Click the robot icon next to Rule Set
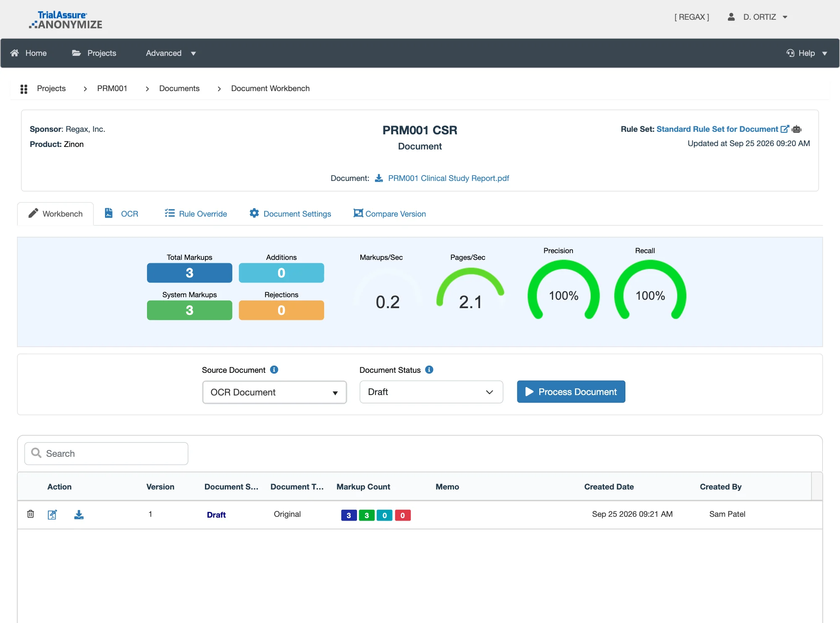Viewport: 840px width, 623px height. [797, 129]
